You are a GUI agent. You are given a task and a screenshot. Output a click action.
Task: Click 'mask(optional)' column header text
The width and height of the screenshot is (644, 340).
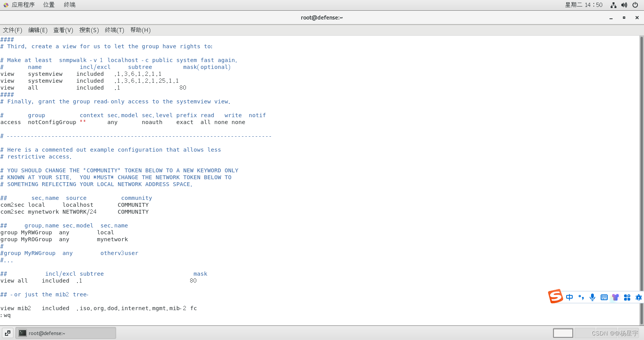(x=207, y=67)
